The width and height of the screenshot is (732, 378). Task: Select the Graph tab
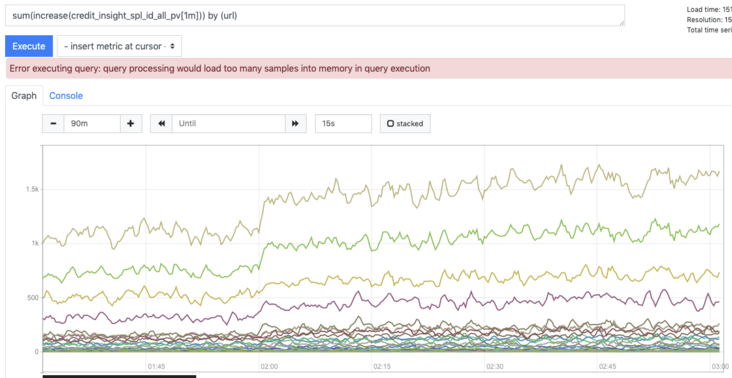coord(24,96)
